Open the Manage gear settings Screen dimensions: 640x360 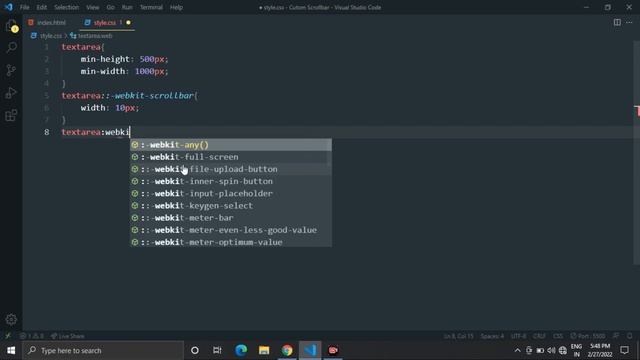pyautogui.click(x=11, y=319)
